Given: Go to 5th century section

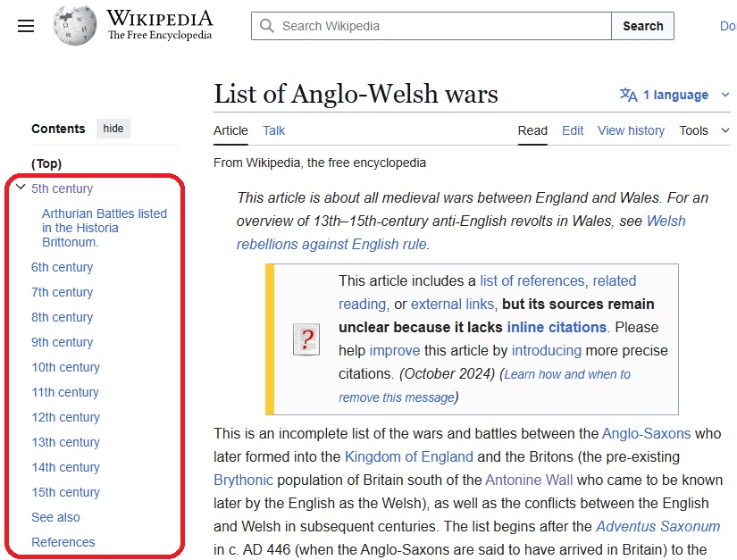Looking at the screenshot, I should [62, 188].
